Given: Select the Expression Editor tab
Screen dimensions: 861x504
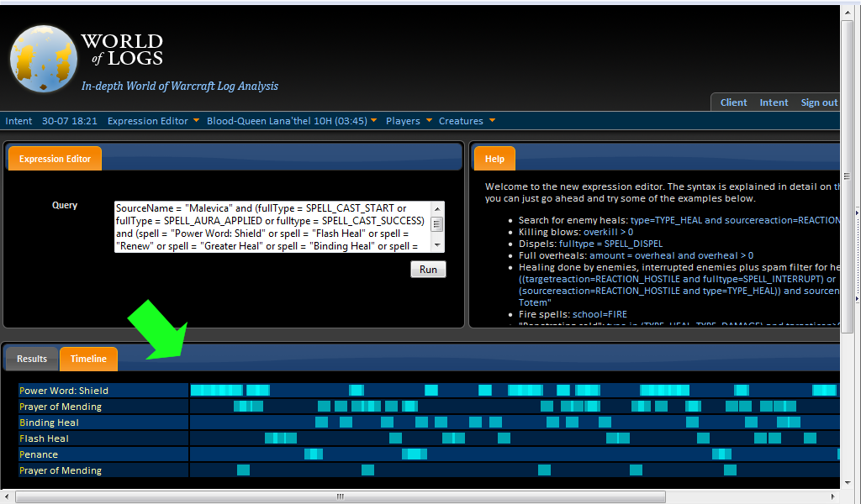Looking at the screenshot, I should 55,159.
